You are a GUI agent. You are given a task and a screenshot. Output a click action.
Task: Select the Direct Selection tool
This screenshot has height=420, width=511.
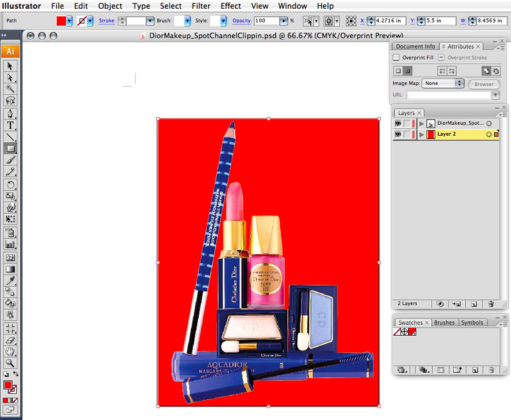[10, 77]
